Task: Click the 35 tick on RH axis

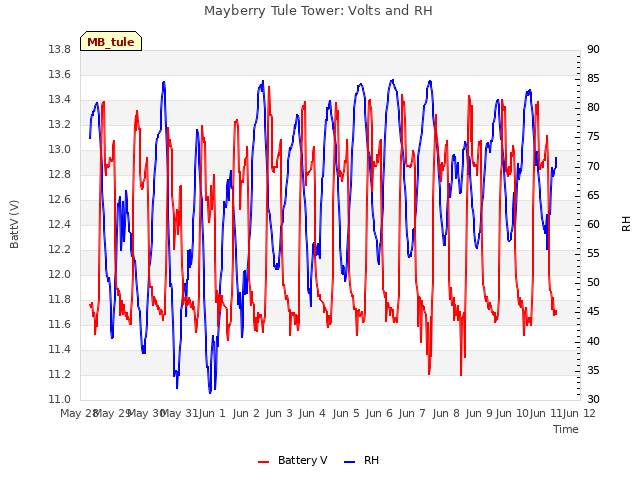Action: (593, 371)
